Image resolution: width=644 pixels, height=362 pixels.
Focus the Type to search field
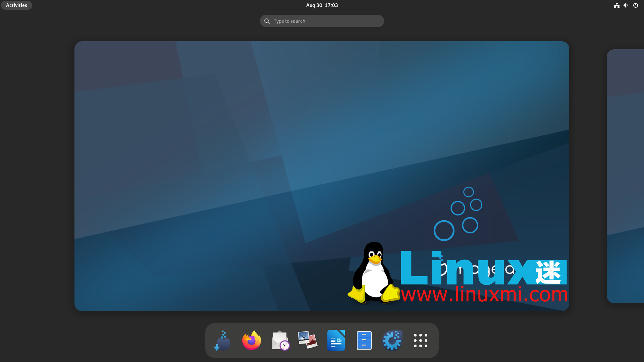click(x=322, y=21)
